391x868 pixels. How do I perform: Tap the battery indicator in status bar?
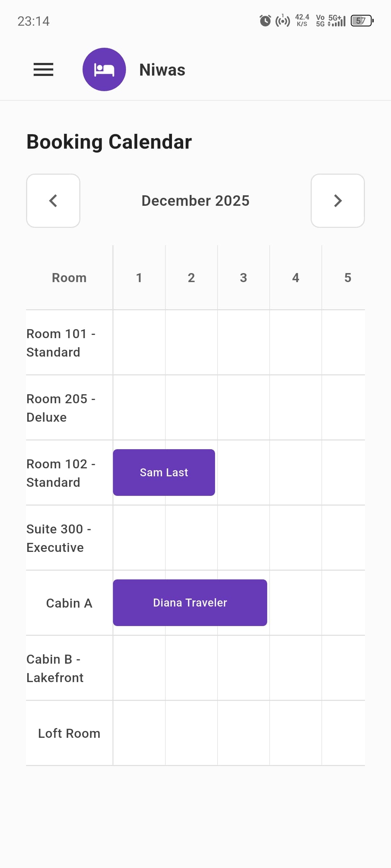tap(361, 21)
